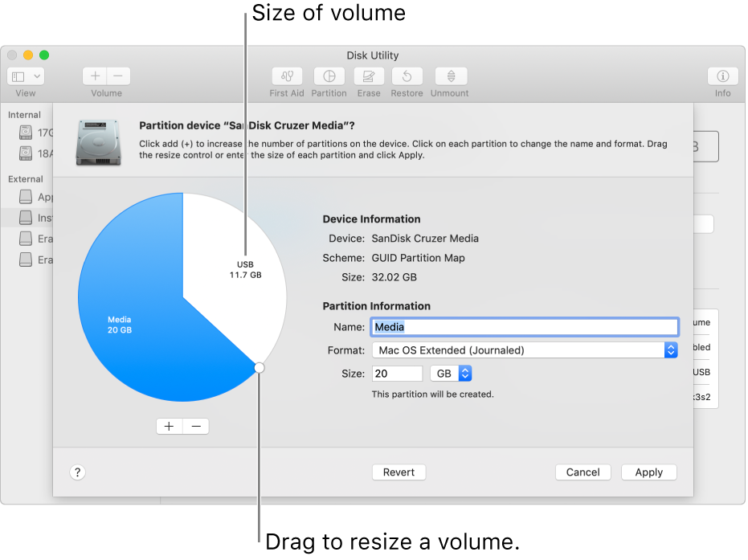The image size is (748, 560).
Task: Click the pie chart resize handle
Action: click(259, 367)
